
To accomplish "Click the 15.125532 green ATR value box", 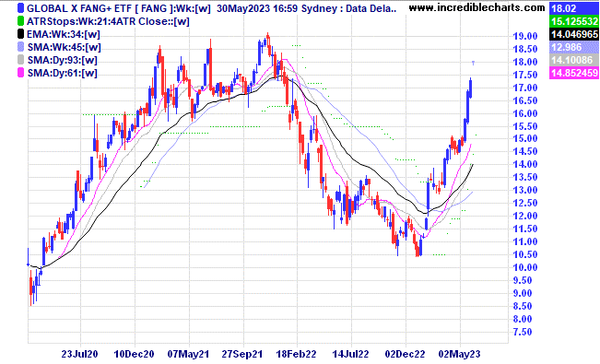I will [574, 21].
